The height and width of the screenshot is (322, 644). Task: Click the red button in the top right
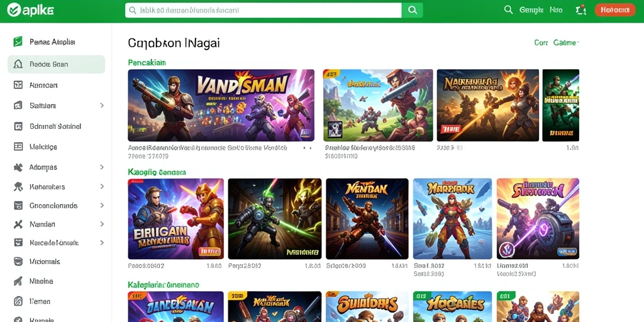(615, 10)
